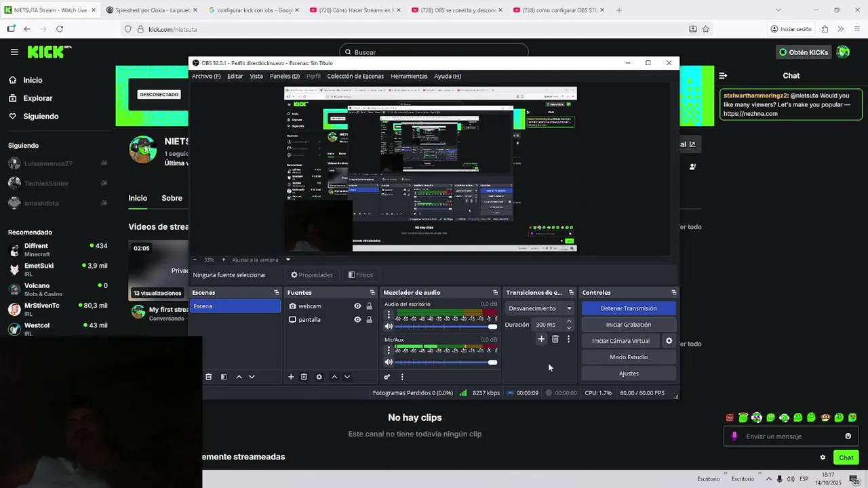868x488 pixels.
Task: Open the Archivo menu in OBS
Action: tap(206, 77)
